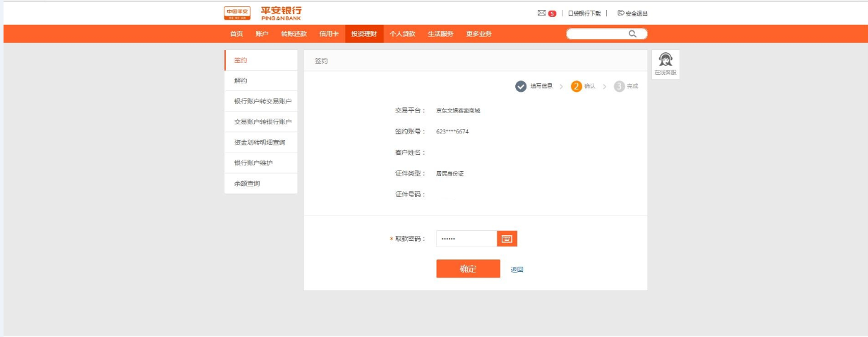Click the envelope messages icon

click(541, 13)
